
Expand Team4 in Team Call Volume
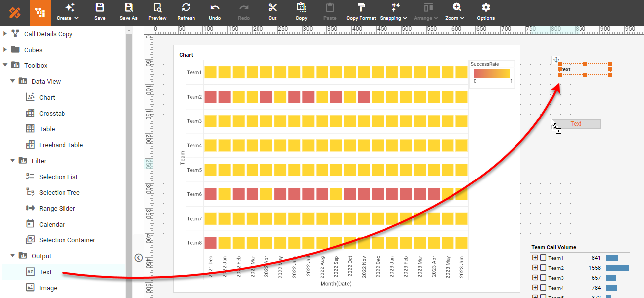(535, 288)
